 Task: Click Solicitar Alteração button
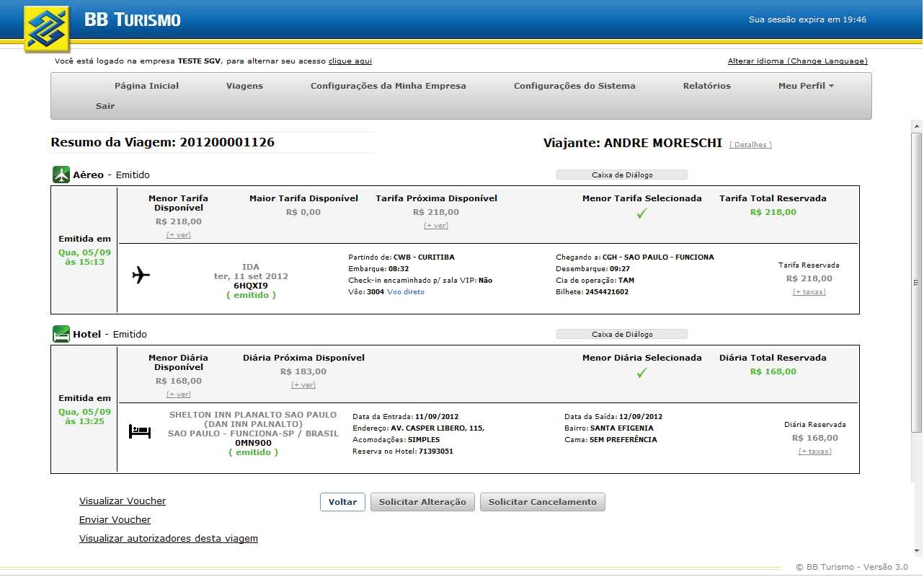[x=422, y=502]
